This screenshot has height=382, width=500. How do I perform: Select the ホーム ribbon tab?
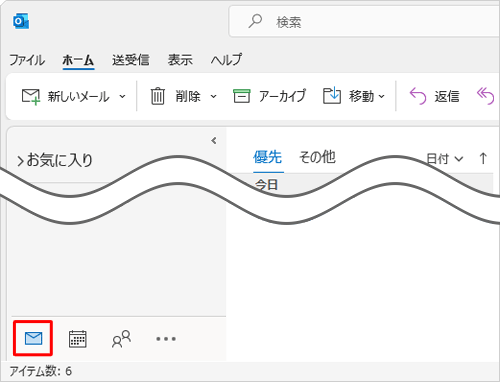[78, 60]
